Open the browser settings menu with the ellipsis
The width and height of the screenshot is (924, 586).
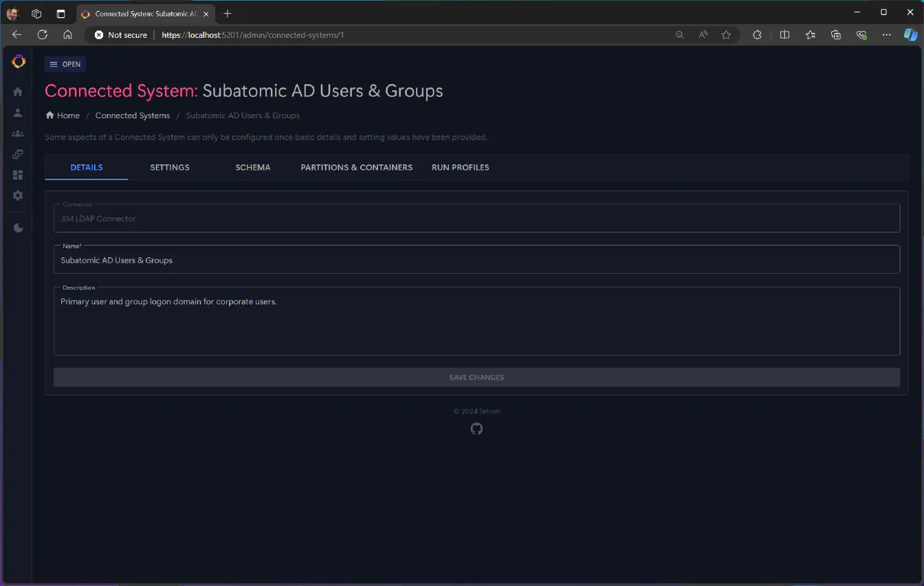pos(886,34)
